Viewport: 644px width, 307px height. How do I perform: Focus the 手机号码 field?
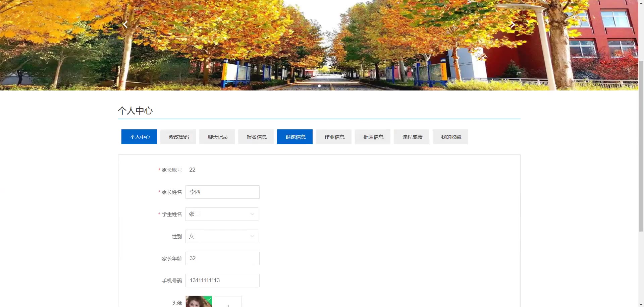[222, 281]
